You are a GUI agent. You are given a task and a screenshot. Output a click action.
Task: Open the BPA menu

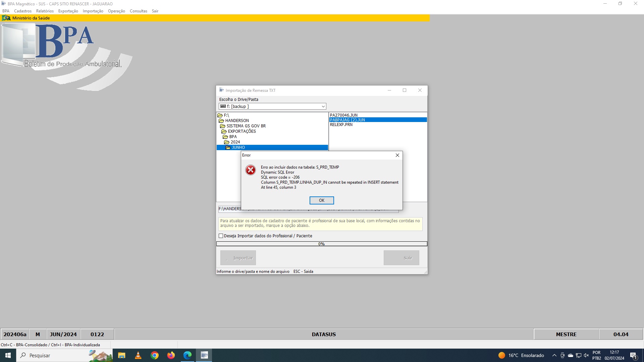(x=6, y=11)
